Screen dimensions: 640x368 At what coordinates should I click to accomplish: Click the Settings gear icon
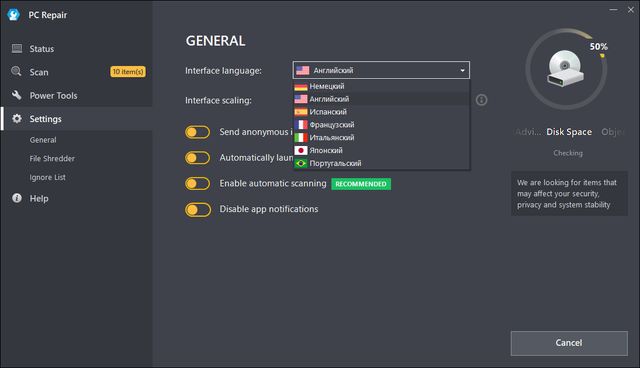coord(17,119)
